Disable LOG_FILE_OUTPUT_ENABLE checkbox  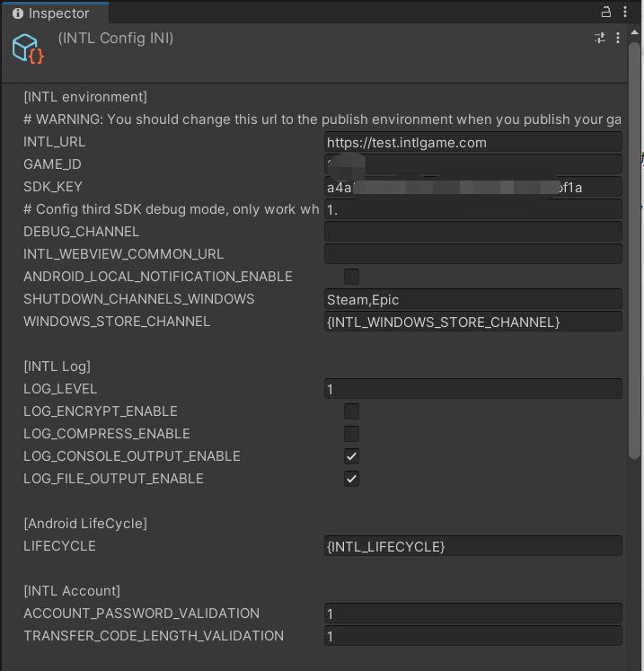351,479
